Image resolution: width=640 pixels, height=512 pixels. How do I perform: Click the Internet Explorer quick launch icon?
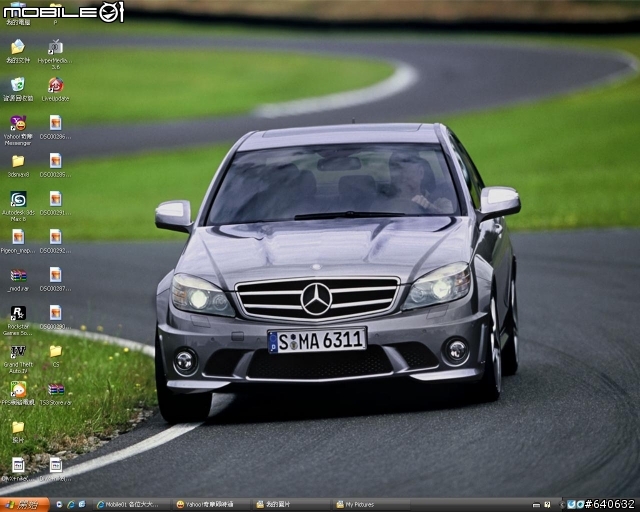[x=71, y=505]
